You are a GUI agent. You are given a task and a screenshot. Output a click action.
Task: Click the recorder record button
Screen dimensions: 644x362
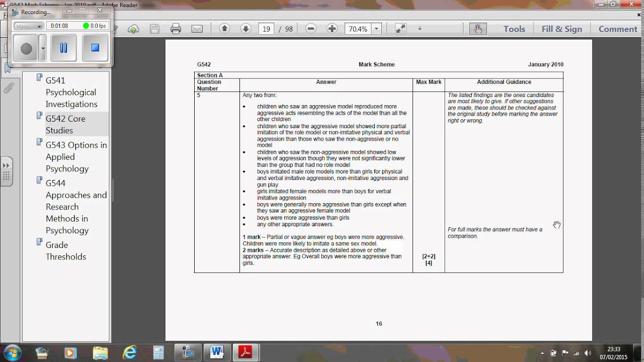pyautogui.click(x=26, y=48)
